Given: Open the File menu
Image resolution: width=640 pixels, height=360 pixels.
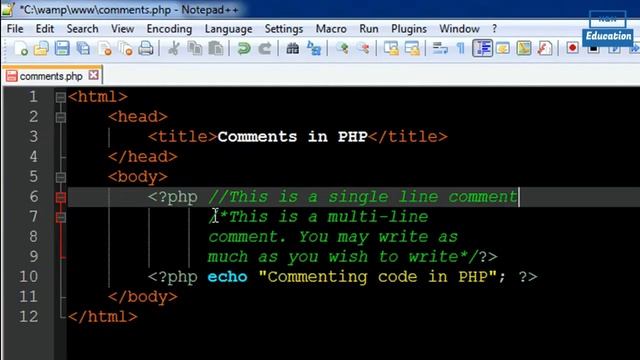Looking at the screenshot, I should [x=15, y=29].
